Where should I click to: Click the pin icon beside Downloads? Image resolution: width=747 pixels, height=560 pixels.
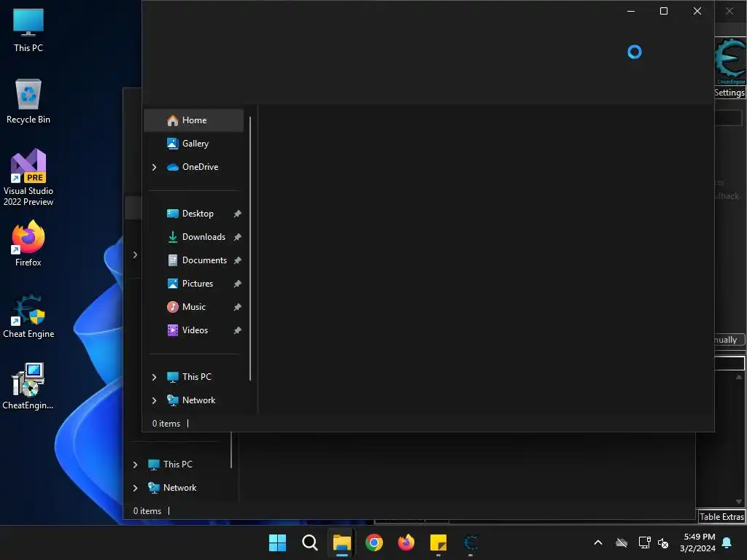(237, 237)
